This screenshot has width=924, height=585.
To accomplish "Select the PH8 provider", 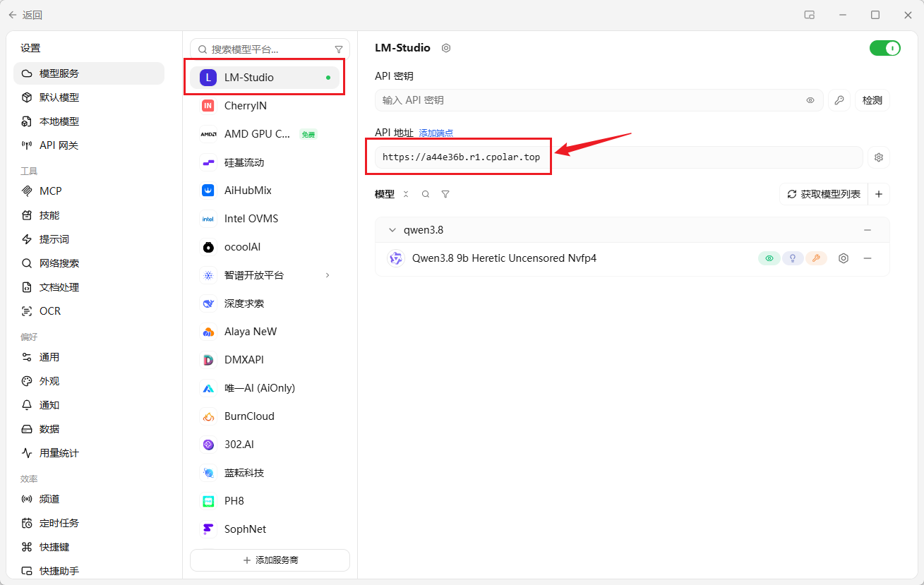I will tap(265, 501).
